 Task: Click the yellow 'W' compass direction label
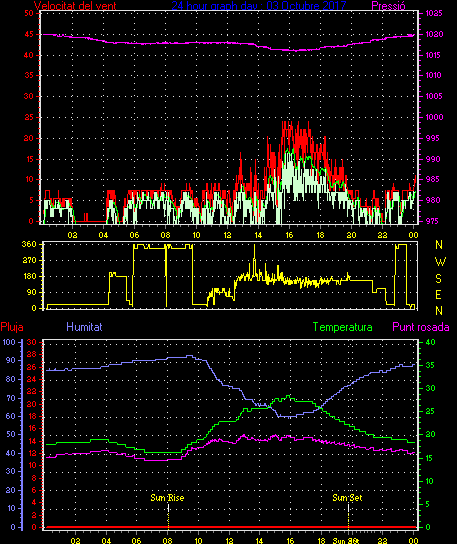(440, 262)
